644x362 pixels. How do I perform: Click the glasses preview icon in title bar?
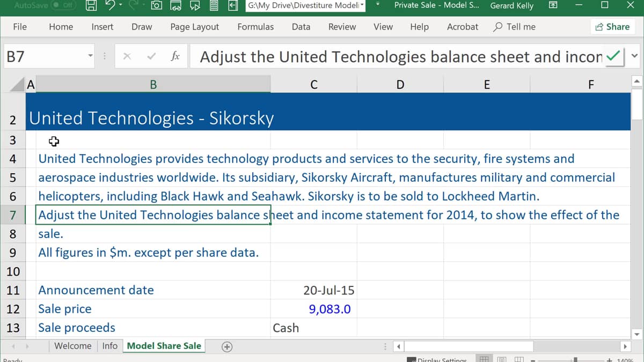[175, 6]
